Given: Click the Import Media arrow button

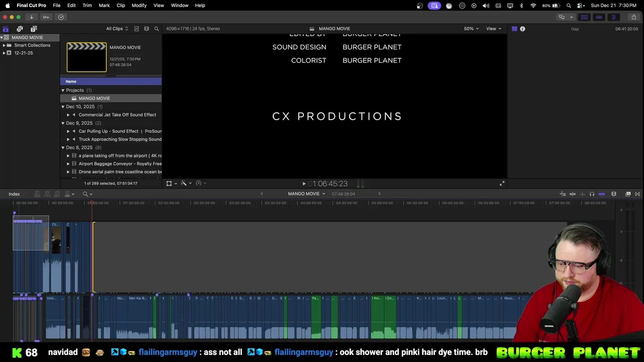Looking at the screenshot, I should coord(31,17).
